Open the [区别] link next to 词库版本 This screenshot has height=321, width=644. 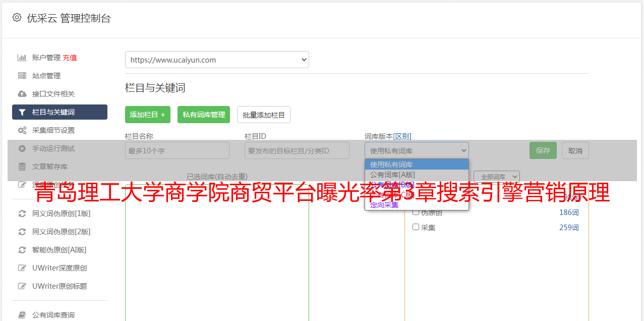[x=402, y=136]
